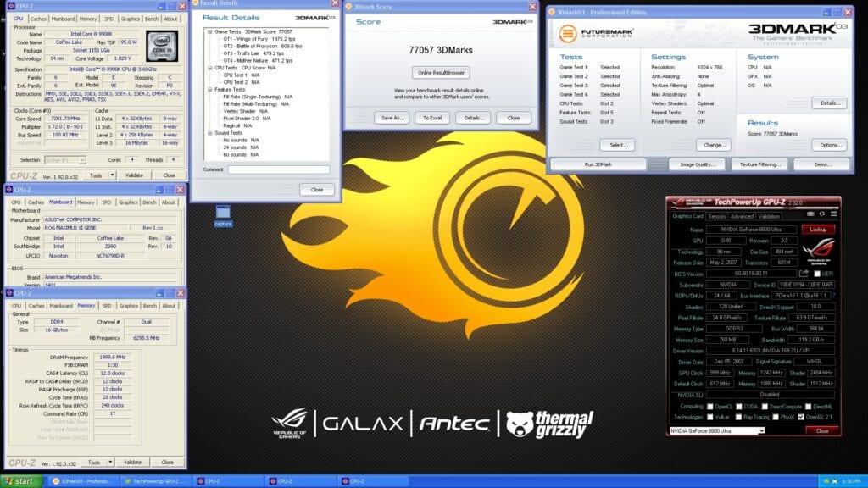The width and height of the screenshot is (868, 488).
Task: Open Tools dropdown arrow beside the Validate button
Action: tap(112, 175)
